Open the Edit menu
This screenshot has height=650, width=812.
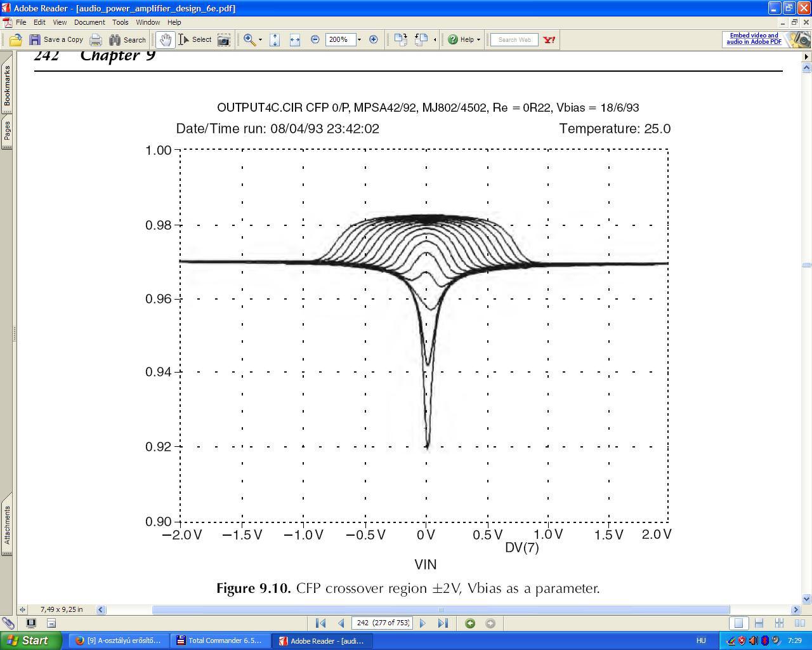tap(39, 22)
